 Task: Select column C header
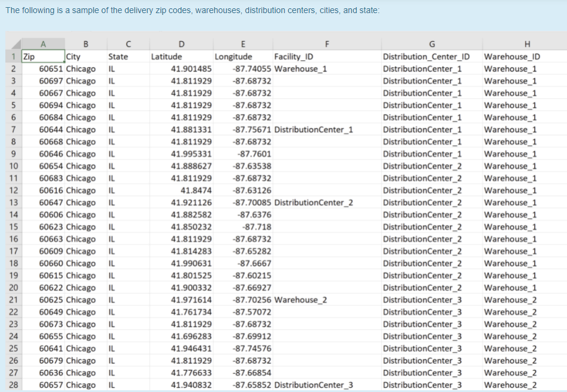128,44
